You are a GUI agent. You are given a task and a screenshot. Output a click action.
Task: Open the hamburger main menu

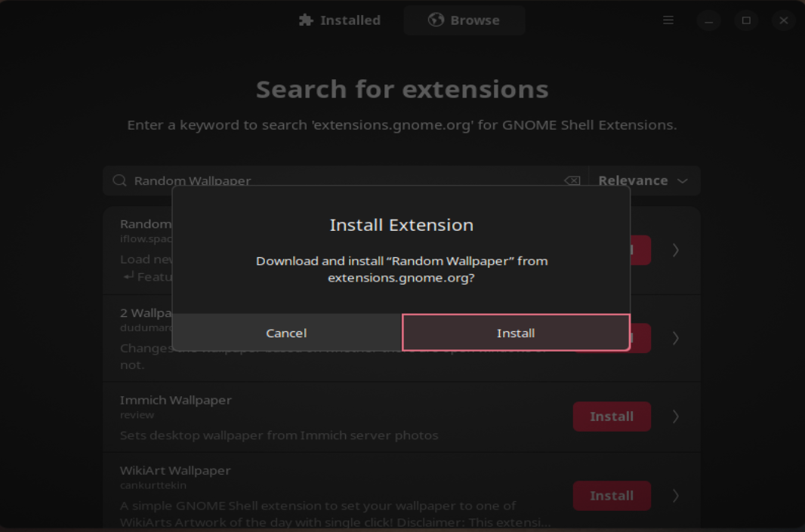668,20
